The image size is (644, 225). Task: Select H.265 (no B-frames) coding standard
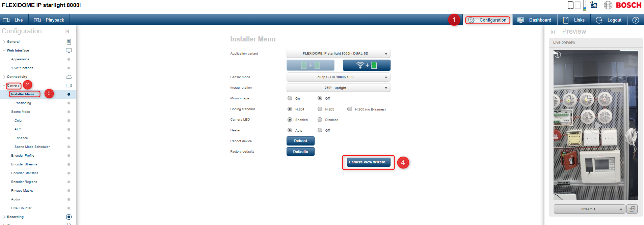coord(350,109)
